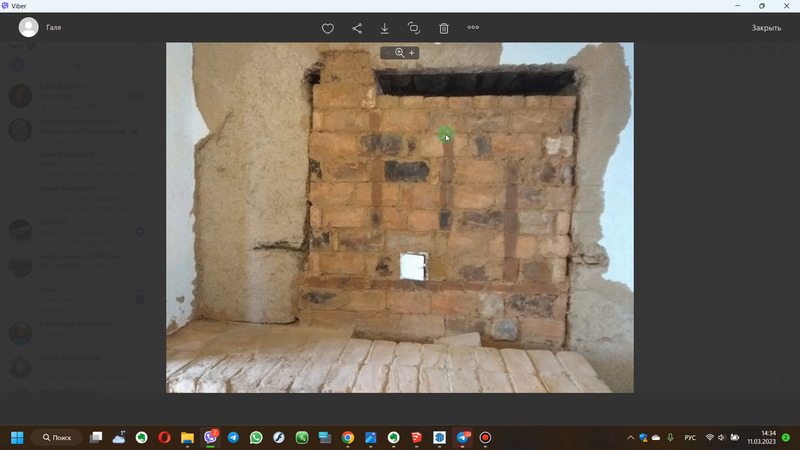Click the brick stove photo
800x450 pixels.
point(399,217)
